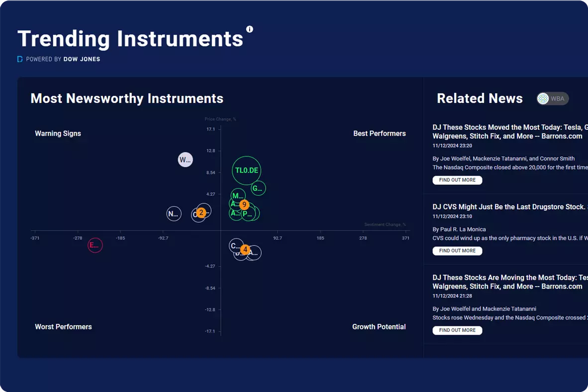Select the green G... instrument bubble

pos(258,188)
